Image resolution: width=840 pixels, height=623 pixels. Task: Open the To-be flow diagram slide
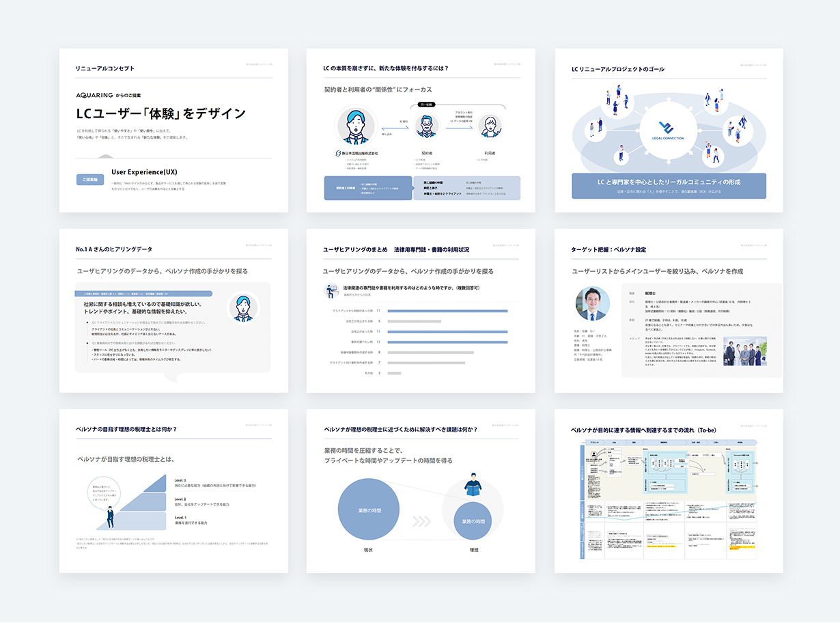pos(669,490)
